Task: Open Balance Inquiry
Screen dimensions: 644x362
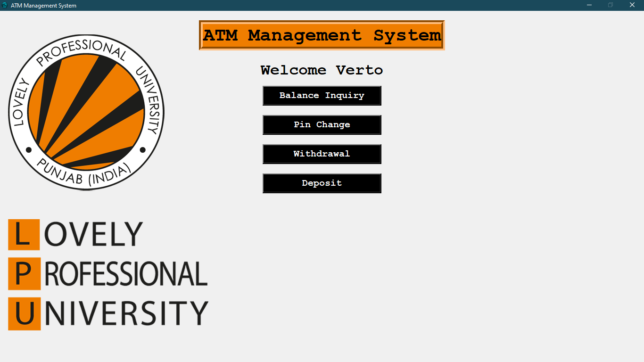Action: click(x=322, y=95)
